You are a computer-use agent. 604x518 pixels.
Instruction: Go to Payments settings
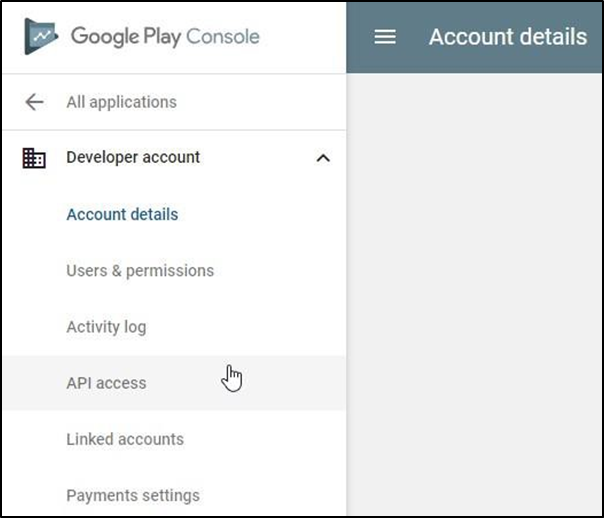(133, 495)
